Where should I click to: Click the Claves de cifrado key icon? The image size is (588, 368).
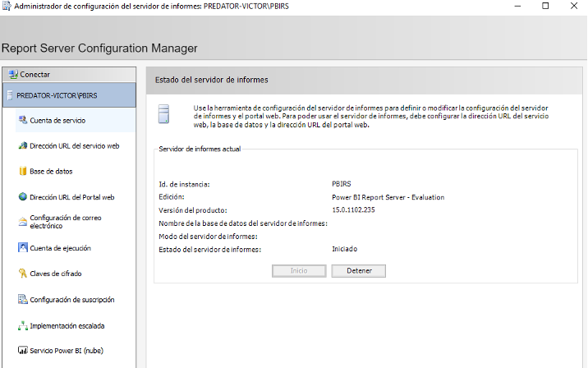click(x=22, y=274)
